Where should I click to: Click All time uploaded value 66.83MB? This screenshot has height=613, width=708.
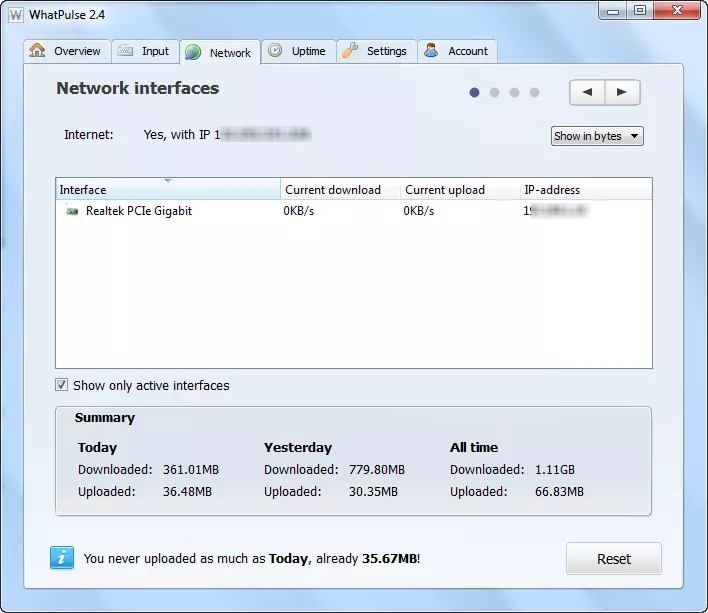[559, 491]
